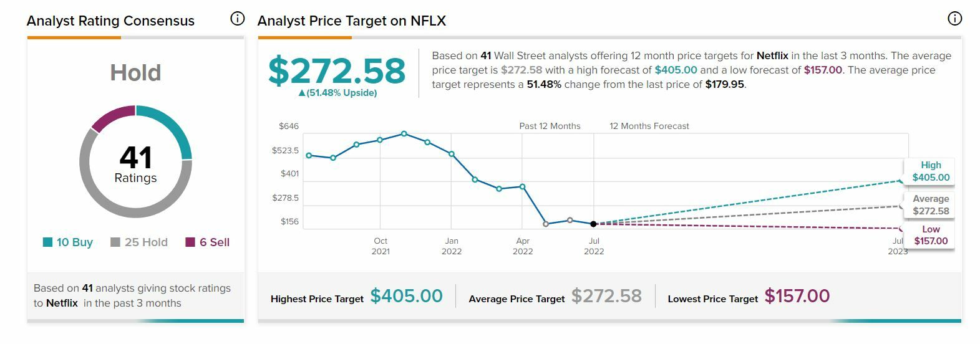This screenshot has height=344, width=980.
Task: Click the 10 Buy legend label
Action: click(74, 242)
